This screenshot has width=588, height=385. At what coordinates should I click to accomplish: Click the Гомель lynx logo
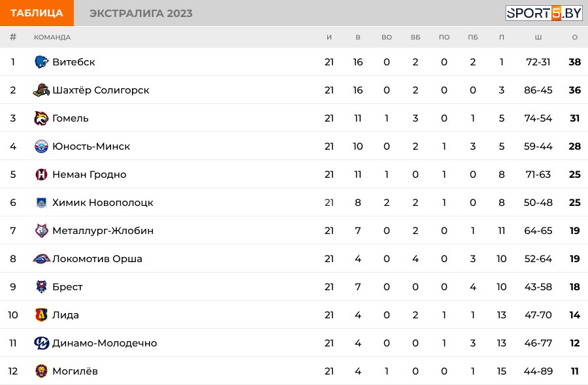[41, 118]
